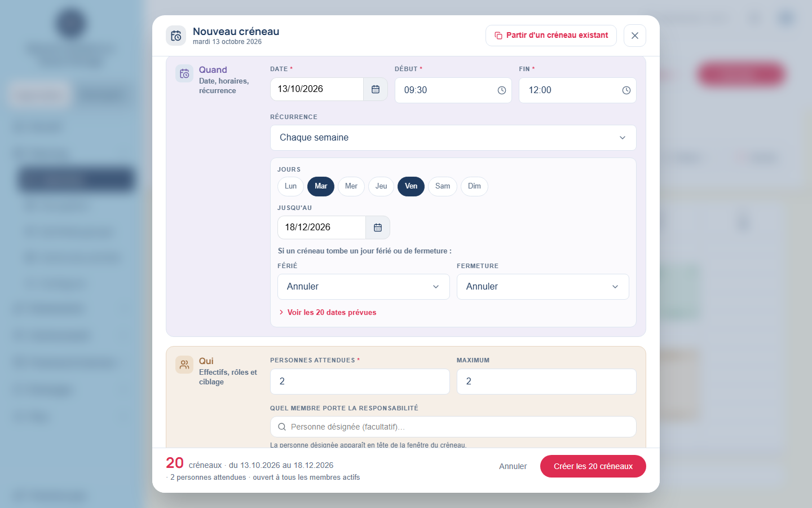Screen dimensions: 812x508
Task: Click the clock icon in the Fin field
Action: coord(626,90)
